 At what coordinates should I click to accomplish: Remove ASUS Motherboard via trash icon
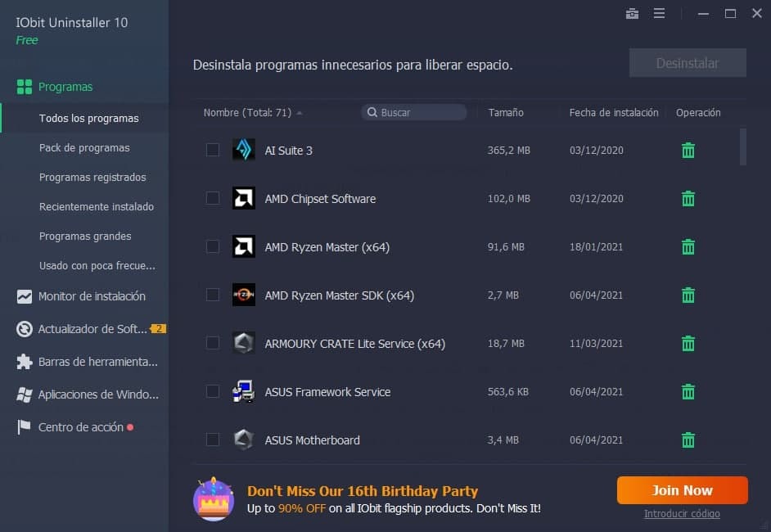tap(688, 440)
